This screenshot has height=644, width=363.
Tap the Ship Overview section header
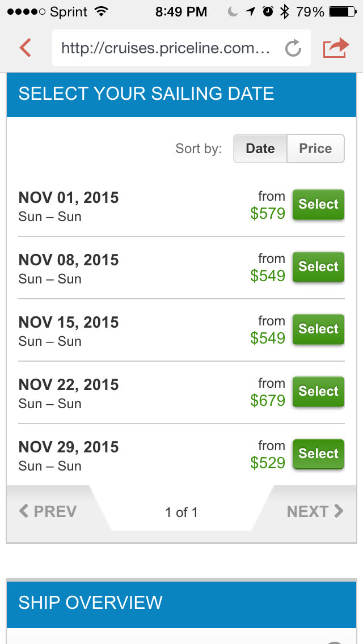[181, 602]
